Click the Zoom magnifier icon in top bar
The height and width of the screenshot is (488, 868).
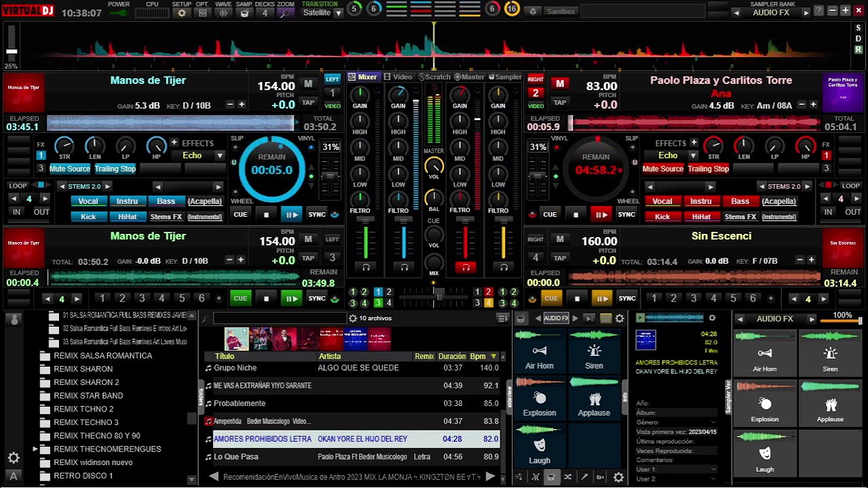285,13
